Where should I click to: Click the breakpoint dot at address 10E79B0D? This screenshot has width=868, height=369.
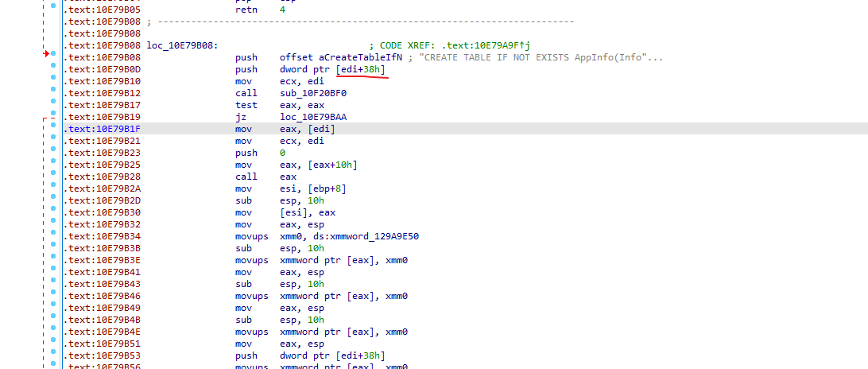point(52,69)
